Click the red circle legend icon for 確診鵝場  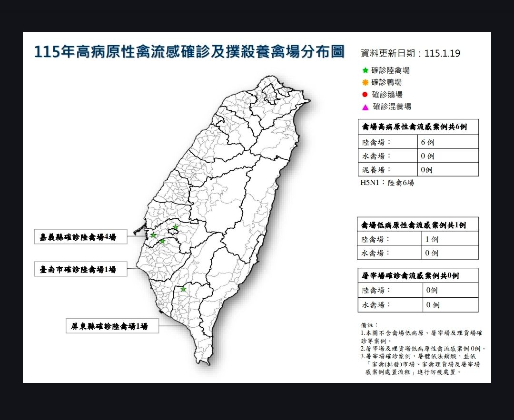pos(365,95)
